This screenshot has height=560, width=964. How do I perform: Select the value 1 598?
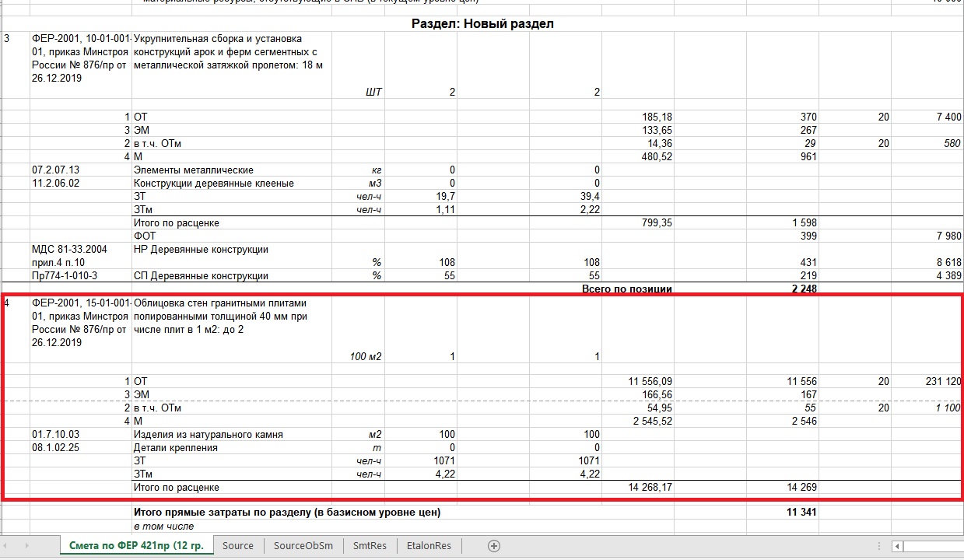click(x=804, y=223)
